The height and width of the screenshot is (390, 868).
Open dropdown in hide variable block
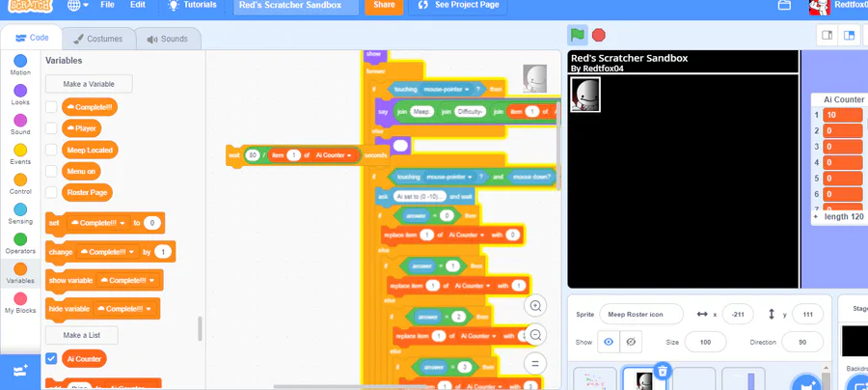coord(124,309)
